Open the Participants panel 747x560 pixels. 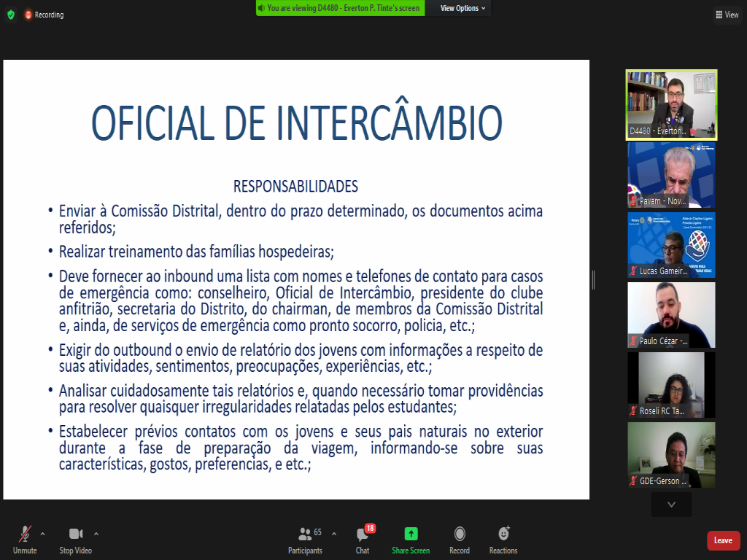(x=306, y=538)
